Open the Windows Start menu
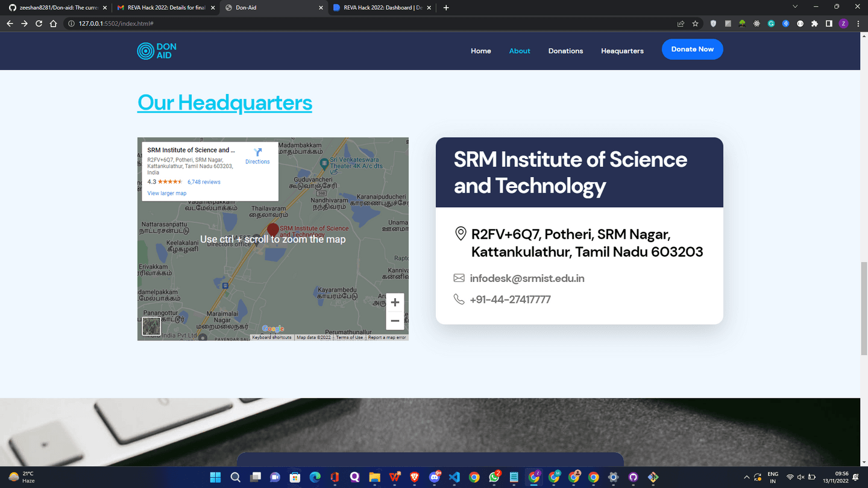 (215, 477)
